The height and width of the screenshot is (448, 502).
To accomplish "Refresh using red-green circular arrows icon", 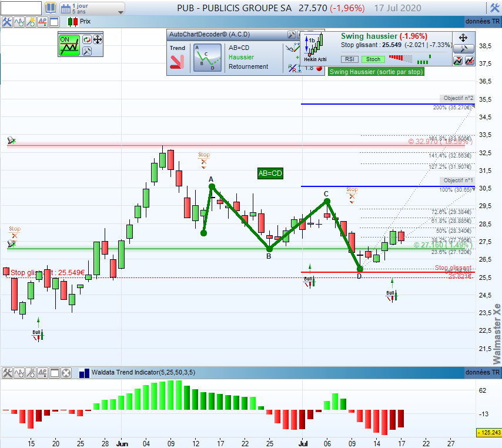I will [x=87, y=39].
